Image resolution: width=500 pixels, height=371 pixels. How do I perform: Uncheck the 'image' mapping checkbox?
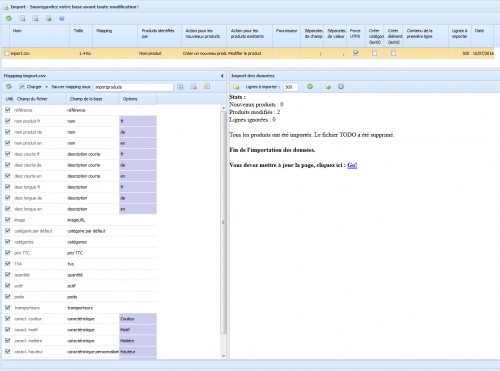[8, 220]
